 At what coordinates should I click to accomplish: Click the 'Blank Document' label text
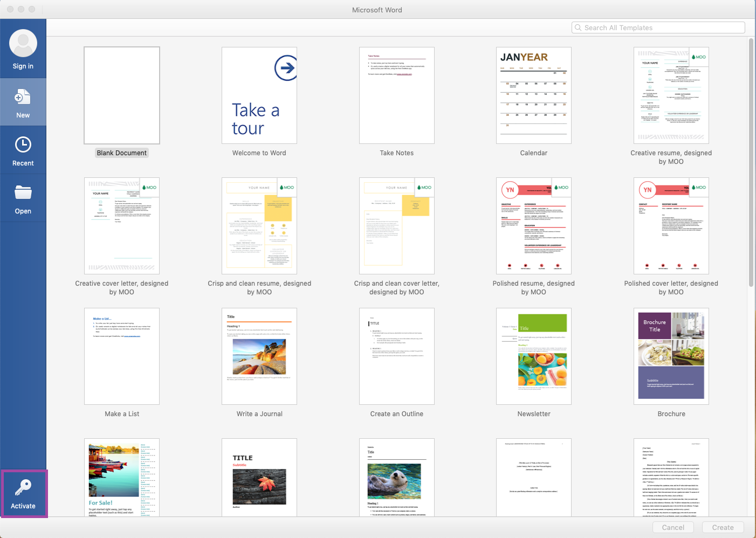click(122, 153)
